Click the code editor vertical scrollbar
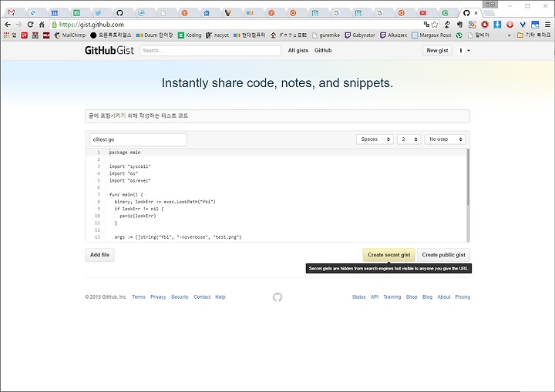Screen dimensions: 555x392 click(x=468, y=177)
